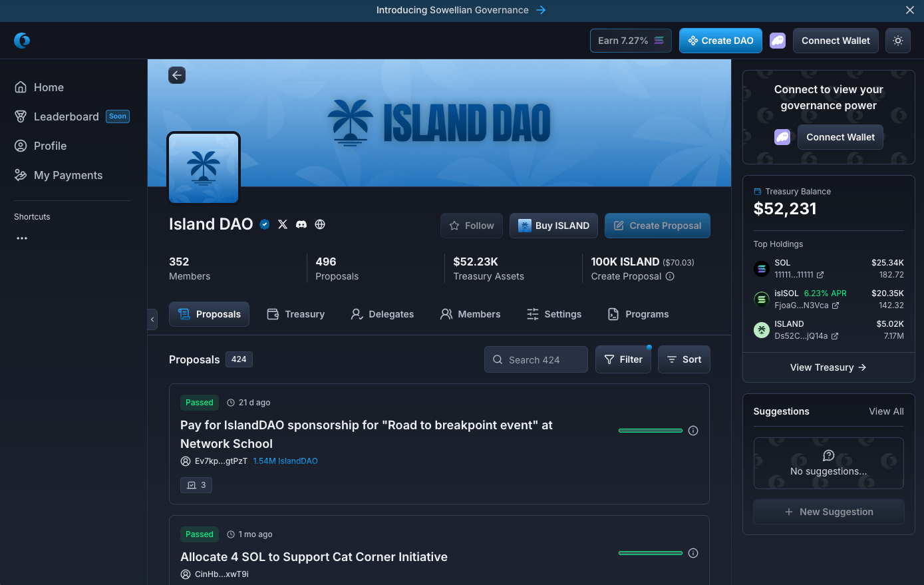Open the SOL holding external link icon
This screenshot has height=585, width=924.
click(x=820, y=275)
